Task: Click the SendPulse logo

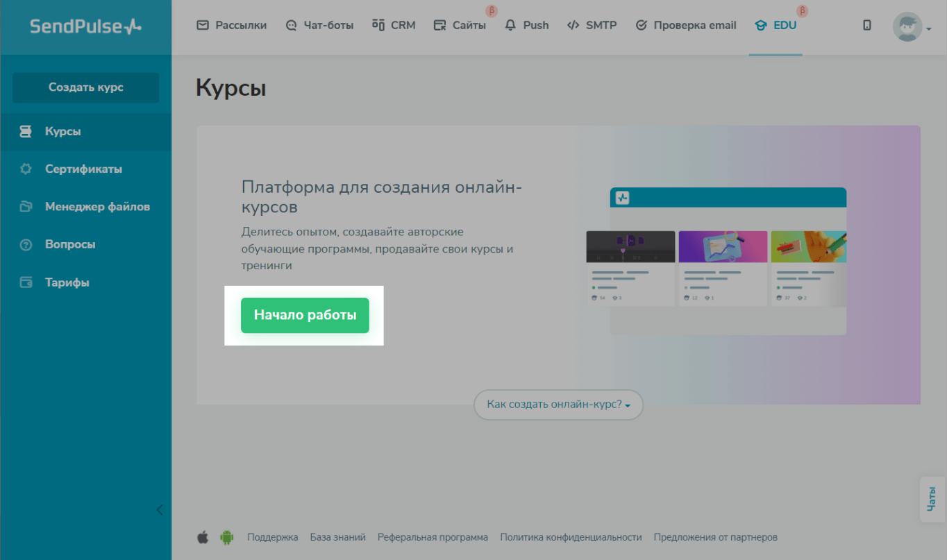Action: 85,26
